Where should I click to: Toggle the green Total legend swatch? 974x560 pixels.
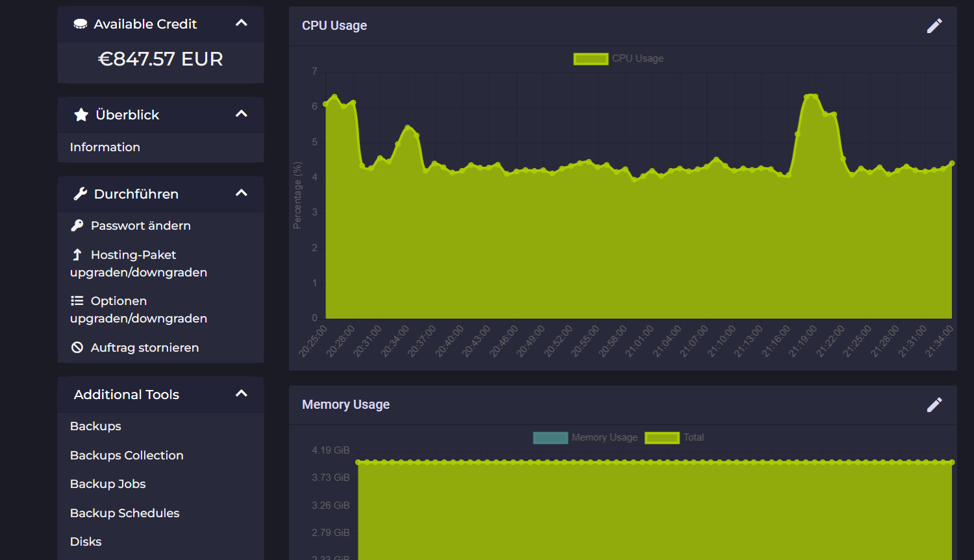point(662,438)
